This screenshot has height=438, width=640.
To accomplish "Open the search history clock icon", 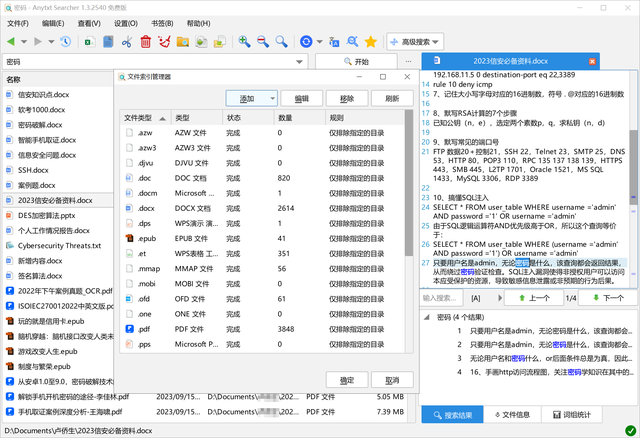I will click(x=65, y=41).
